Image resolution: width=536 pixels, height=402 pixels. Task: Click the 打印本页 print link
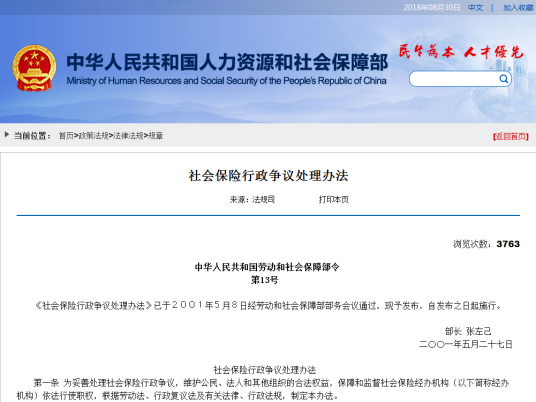[334, 199]
